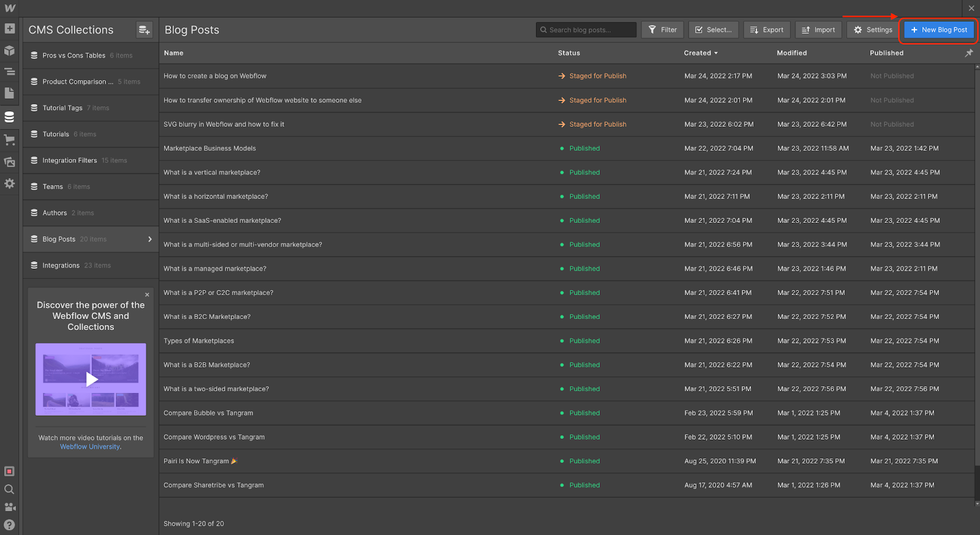Open 'What is a B2C Marketplace?' post
980x535 pixels.
click(x=207, y=317)
